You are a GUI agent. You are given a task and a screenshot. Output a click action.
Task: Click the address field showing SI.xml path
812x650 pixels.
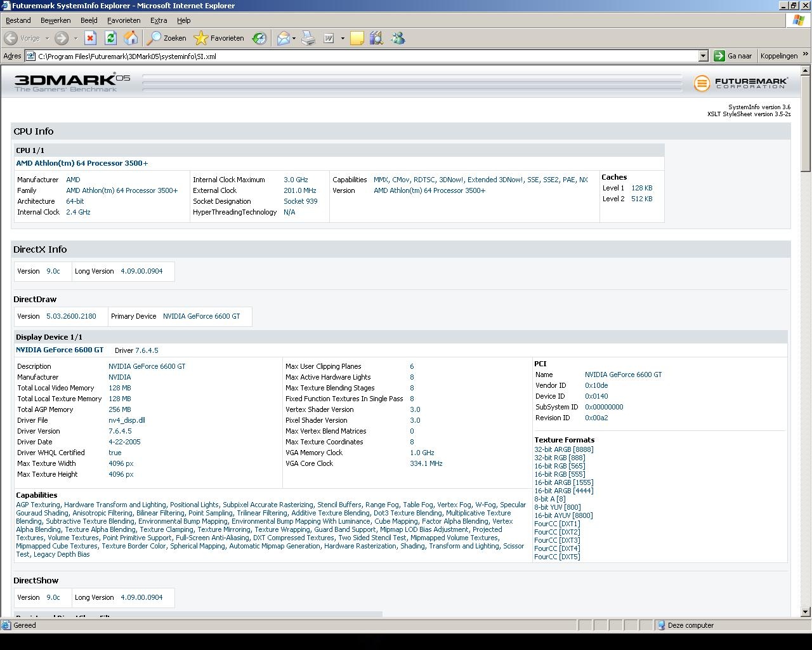(367, 56)
